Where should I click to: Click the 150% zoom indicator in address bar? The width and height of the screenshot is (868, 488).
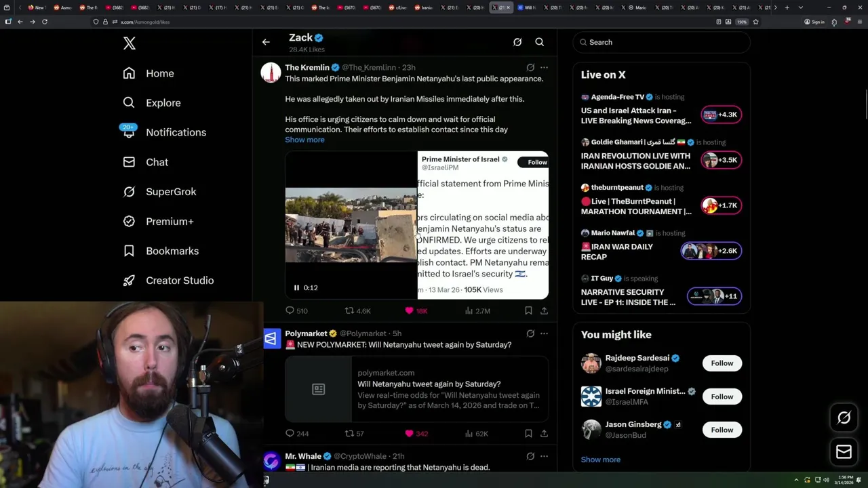(x=743, y=22)
